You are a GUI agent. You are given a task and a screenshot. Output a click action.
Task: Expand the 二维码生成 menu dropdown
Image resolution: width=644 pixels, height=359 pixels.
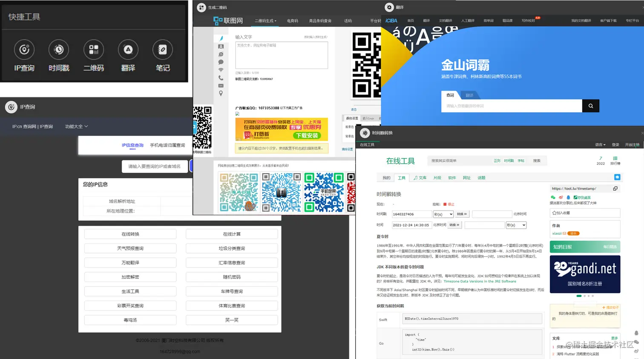265,20
